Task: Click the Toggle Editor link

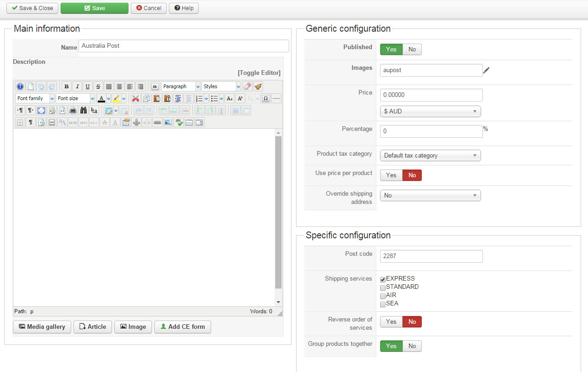Action: [259, 73]
